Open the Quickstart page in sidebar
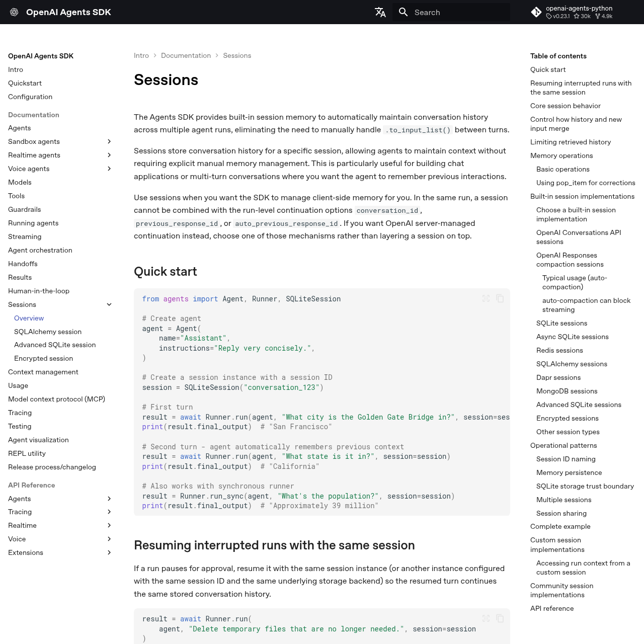The image size is (644, 644). [x=25, y=84]
